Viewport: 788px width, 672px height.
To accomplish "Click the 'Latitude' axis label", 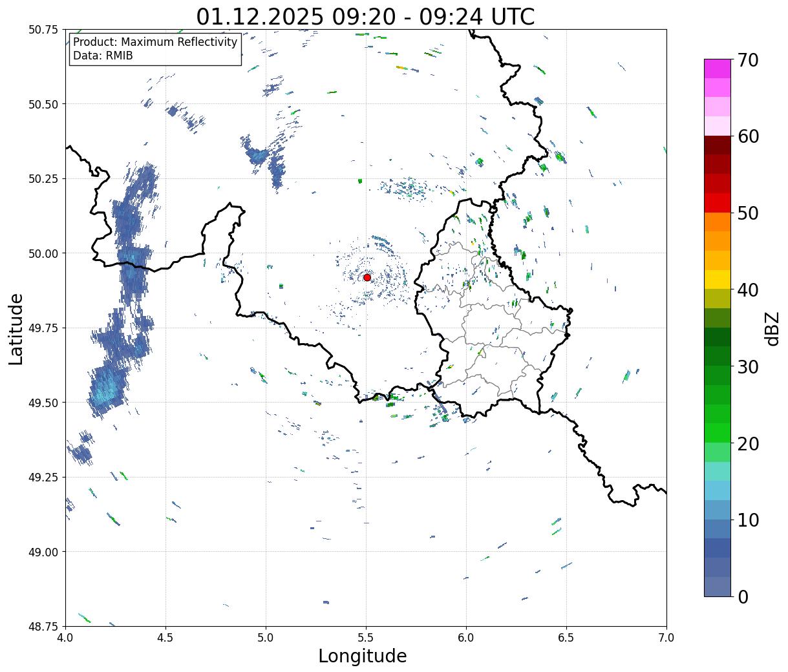I will coord(16,329).
